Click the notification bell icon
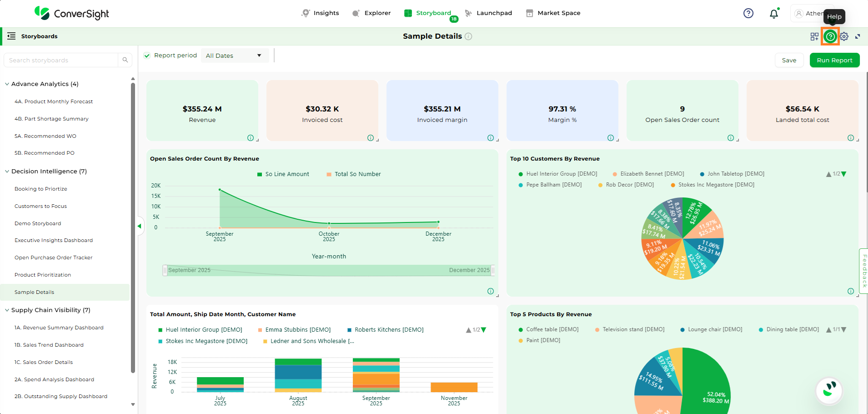 774,14
